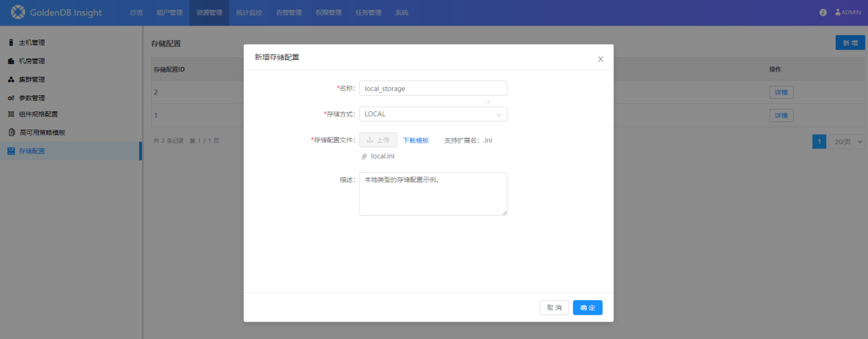Open the 任务管理 top menu
Screen dimensions: 868x339
(x=368, y=12)
